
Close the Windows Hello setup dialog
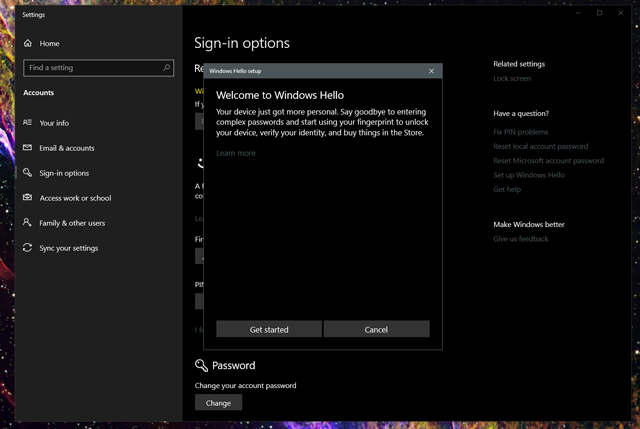(431, 71)
